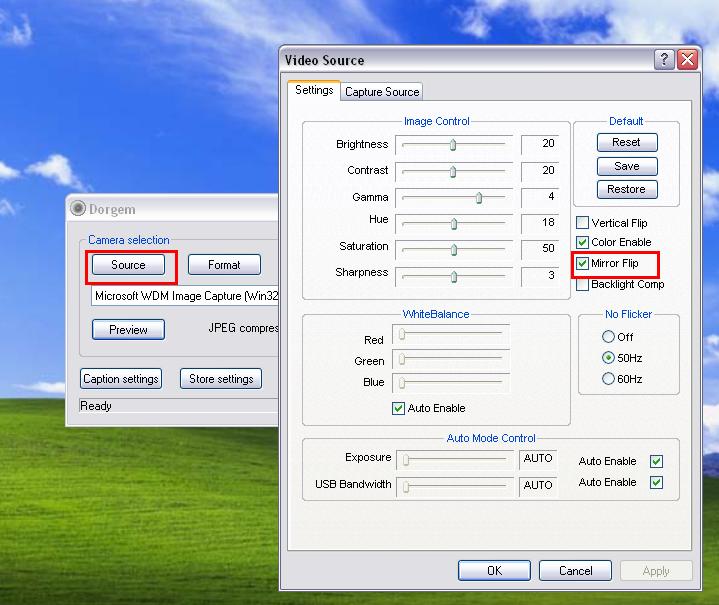Click the Reset button
This screenshot has height=605, width=719.
pos(627,142)
